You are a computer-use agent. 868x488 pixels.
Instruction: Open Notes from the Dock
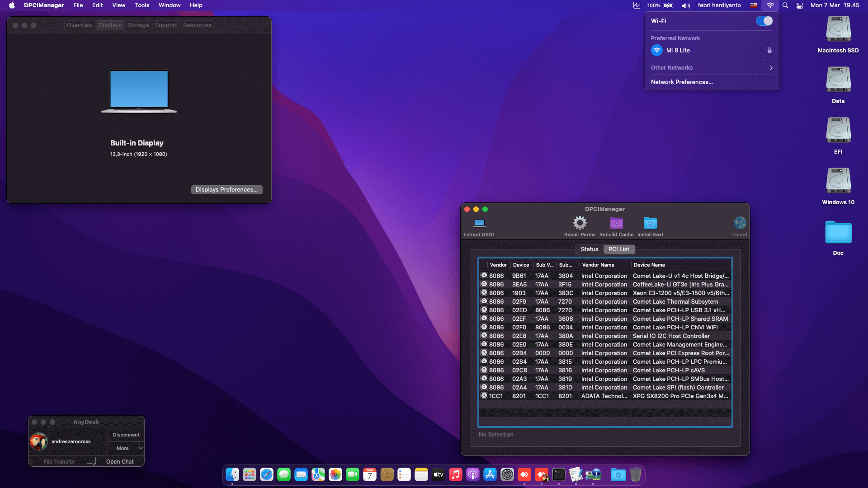[421, 474]
